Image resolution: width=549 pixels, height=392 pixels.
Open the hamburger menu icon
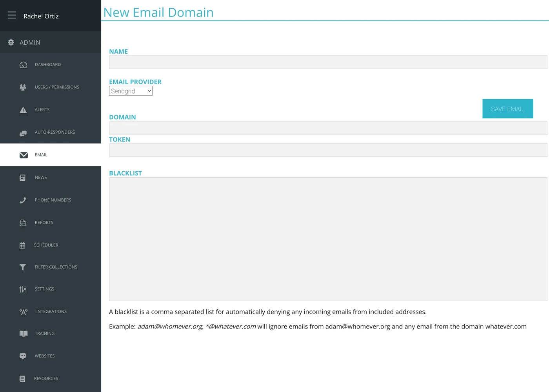[12, 15]
